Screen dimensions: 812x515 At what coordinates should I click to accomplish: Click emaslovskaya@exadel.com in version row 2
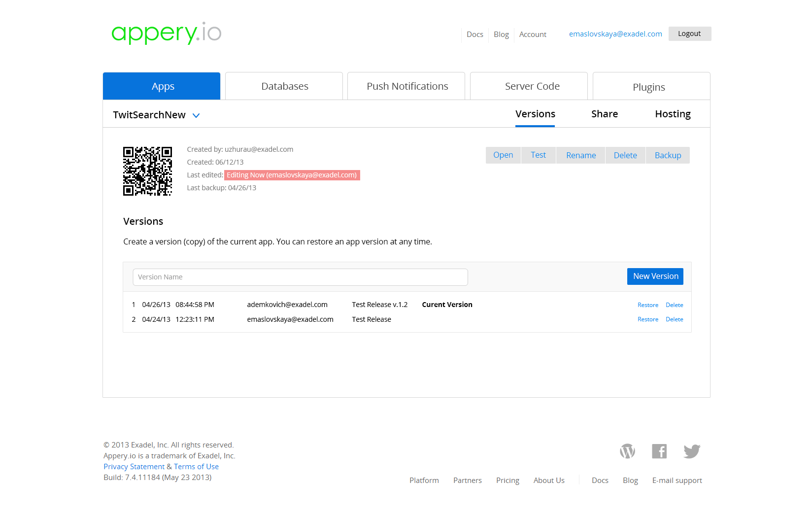pyautogui.click(x=290, y=319)
